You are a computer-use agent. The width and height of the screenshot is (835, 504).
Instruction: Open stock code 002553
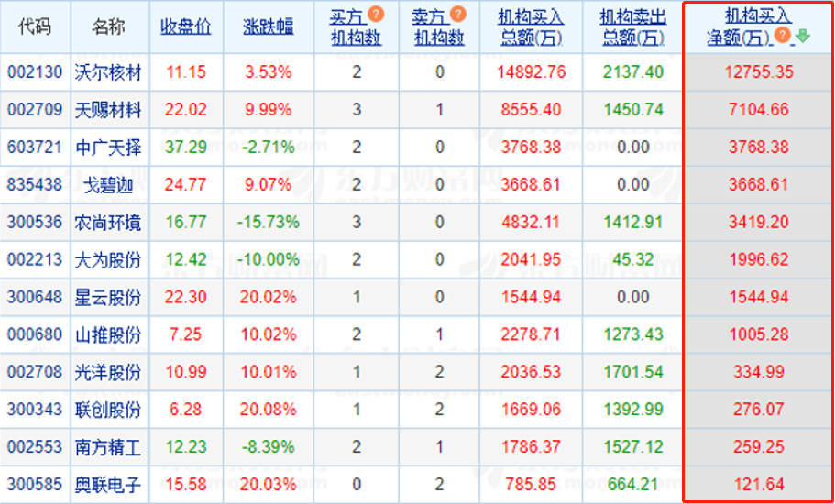tap(35, 447)
